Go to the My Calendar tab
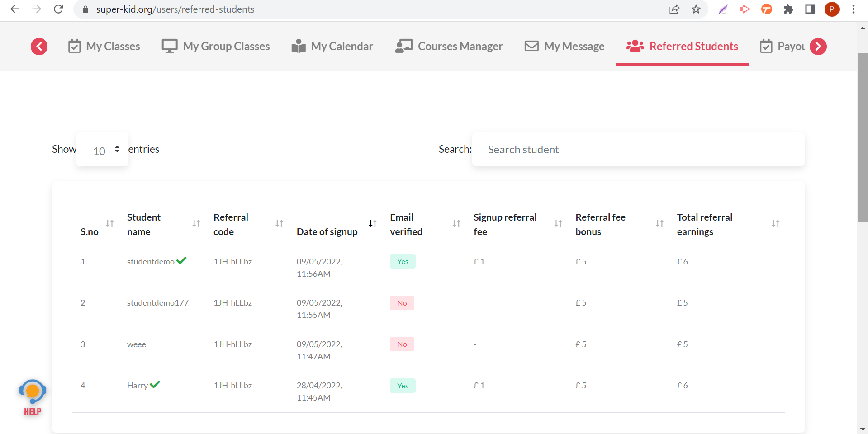This screenshot has width=868, height=434. [332, 46]
